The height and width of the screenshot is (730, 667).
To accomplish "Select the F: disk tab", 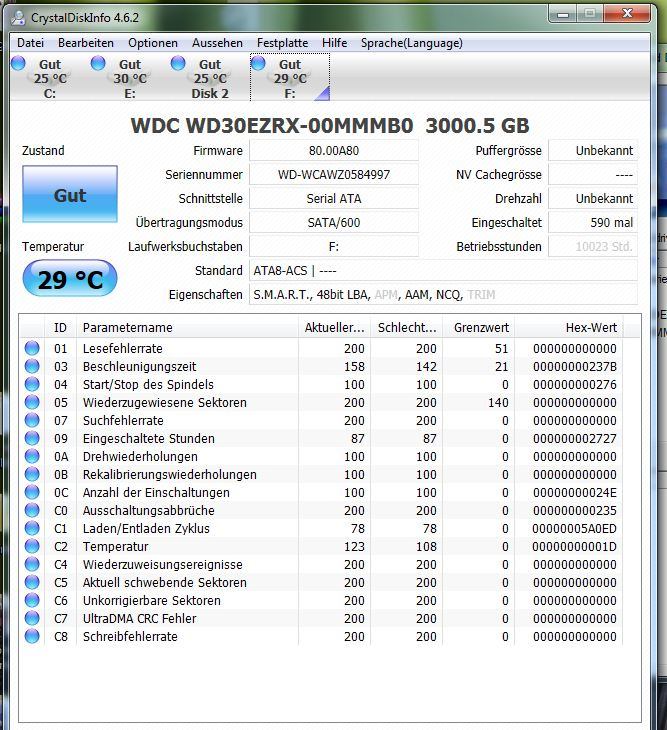I will pos(290,77).
